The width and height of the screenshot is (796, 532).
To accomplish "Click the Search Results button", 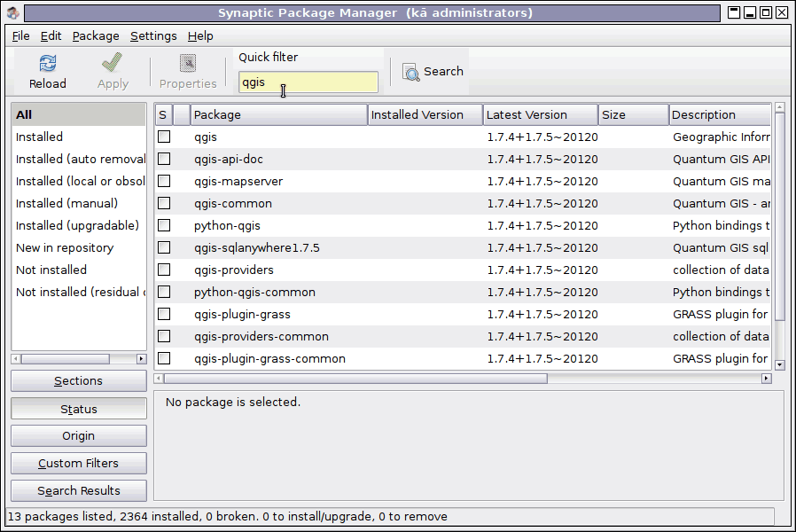I will click(79, 490).
